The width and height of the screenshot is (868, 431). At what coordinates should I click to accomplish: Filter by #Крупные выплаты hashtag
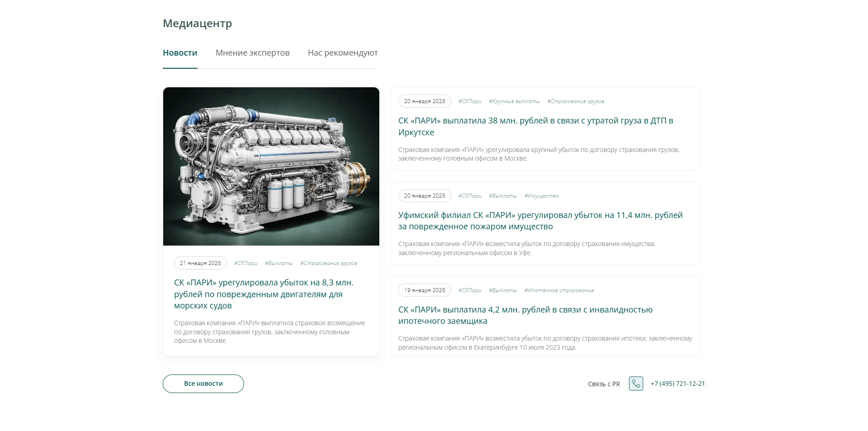pyautogui.click(x=514, y=101)
